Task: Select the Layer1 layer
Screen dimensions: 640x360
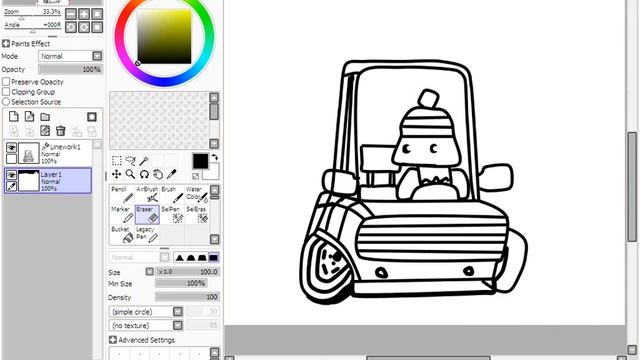Action: 48,180
